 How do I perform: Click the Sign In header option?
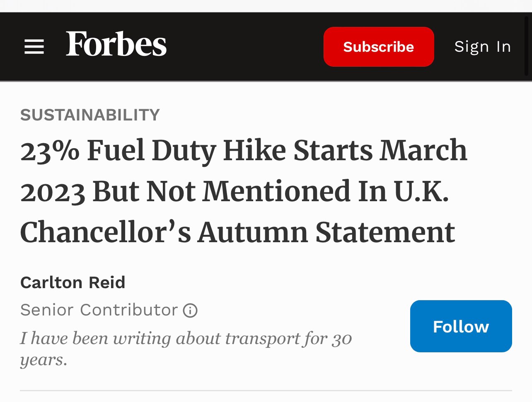tap(482, 47)
